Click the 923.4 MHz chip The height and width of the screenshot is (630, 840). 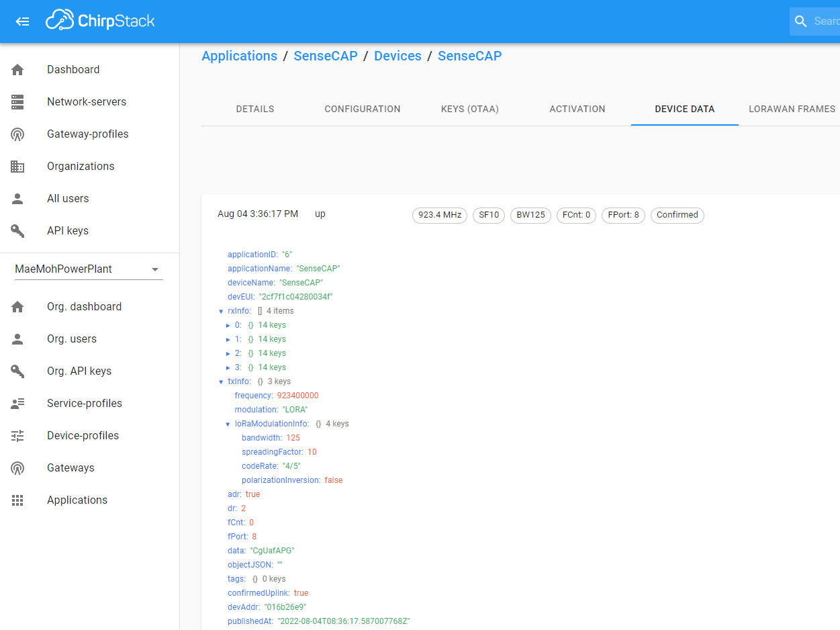click(x=440, y=215)
